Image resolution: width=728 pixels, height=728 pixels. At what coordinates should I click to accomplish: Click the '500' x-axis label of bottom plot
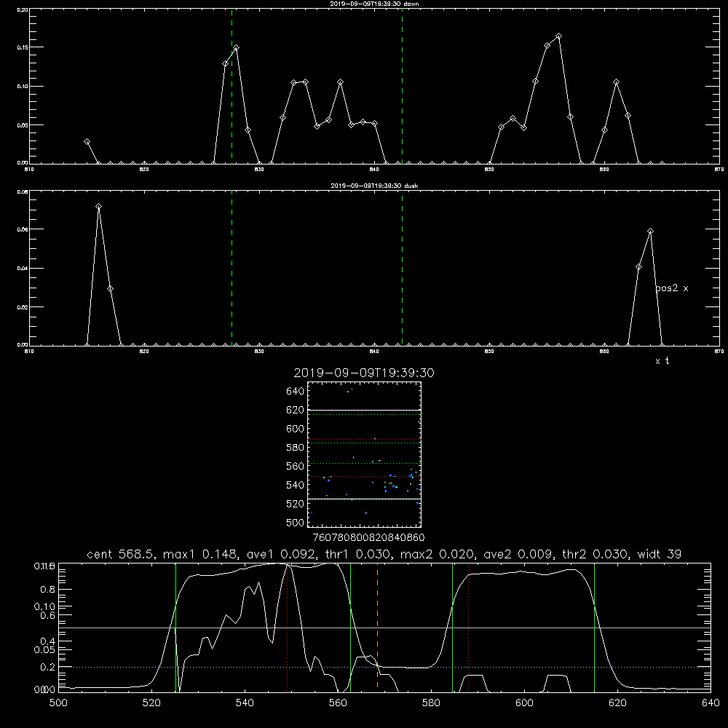coord(58,703)
